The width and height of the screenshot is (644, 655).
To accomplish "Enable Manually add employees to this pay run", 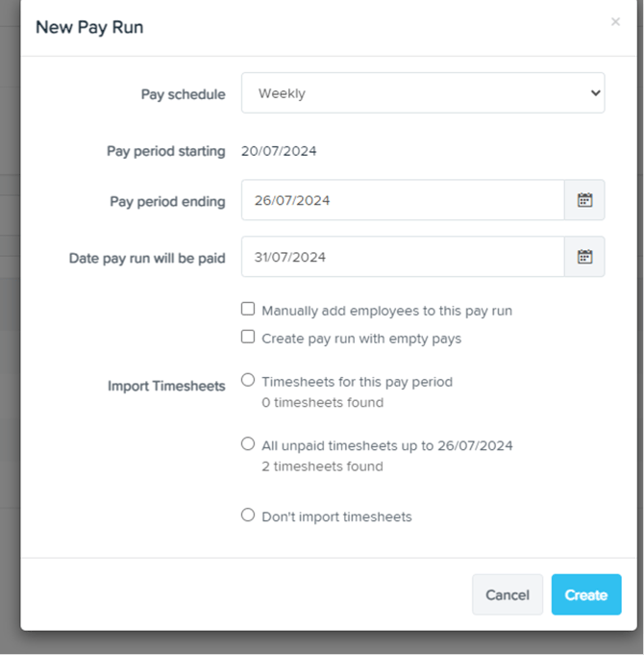I will (x=248, y=310).
